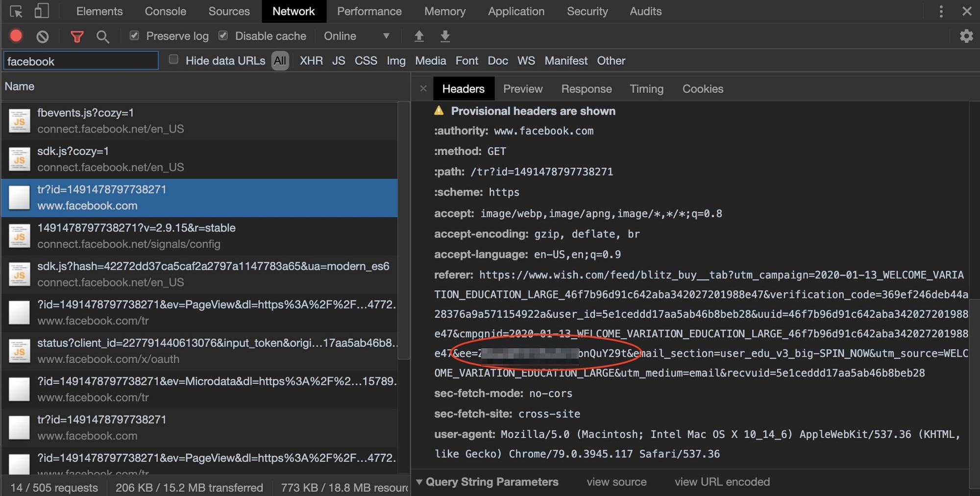This screenshot has width=980, height=496.
Task: Select the All filter type
Action: (280, 61)
